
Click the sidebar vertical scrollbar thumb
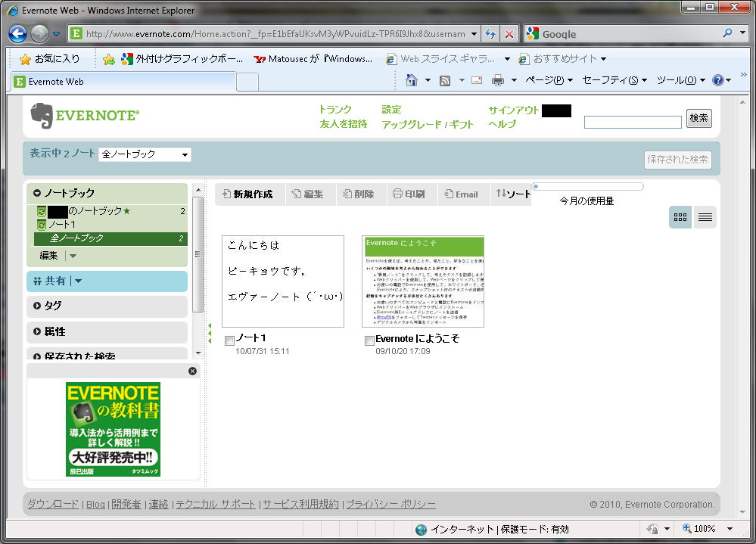tap(198, 254)
